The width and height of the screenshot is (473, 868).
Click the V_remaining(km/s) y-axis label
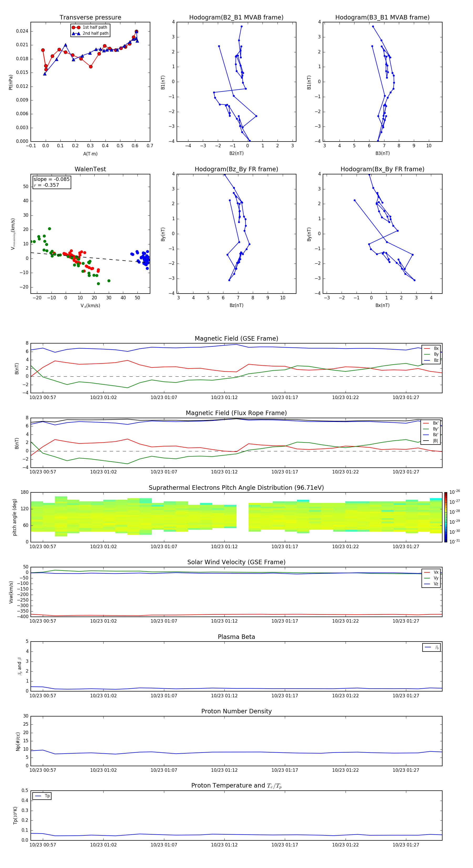pyautogui.click(x=13, y=234)
